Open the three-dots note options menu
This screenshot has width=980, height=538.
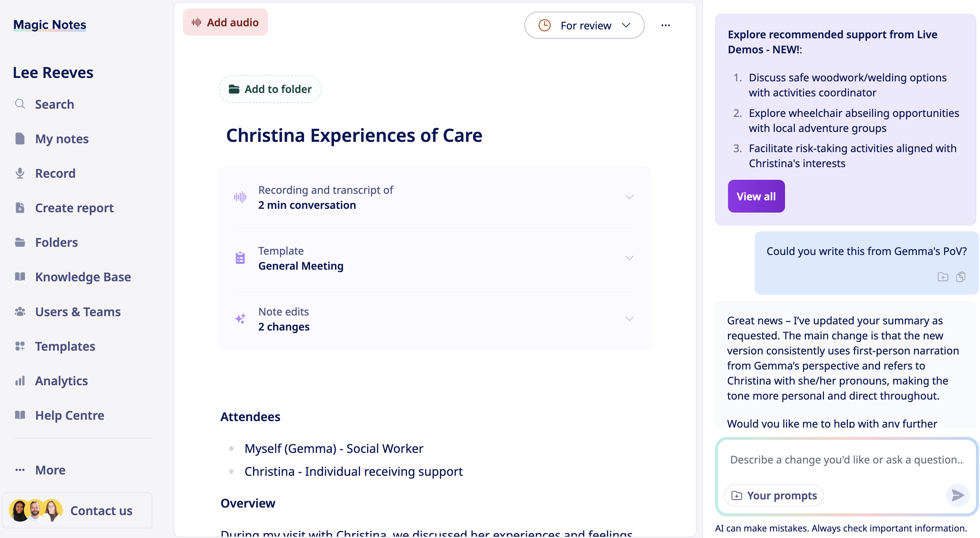click(x=666, y=26)
